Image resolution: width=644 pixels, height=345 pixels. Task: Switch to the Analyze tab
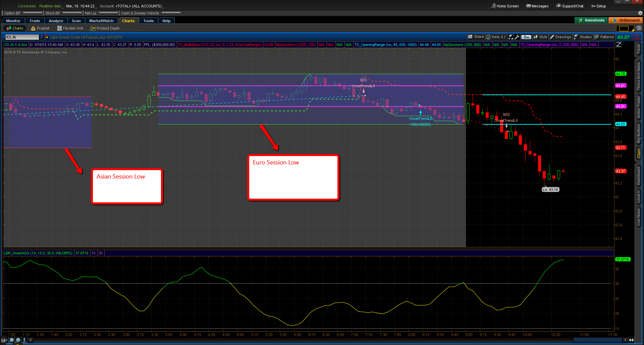coord(56,21)
